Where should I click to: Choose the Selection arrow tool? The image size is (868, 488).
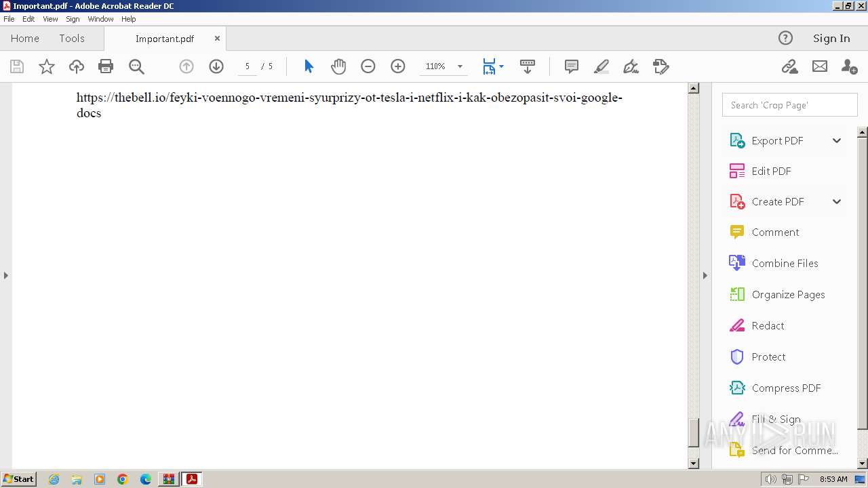point(309,66)
